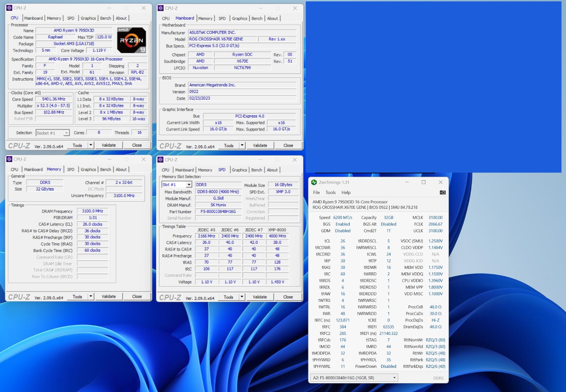This screenshot has width=566, height=392.
Task: Switch to Bench tab in CPU window
Action: 105,18
